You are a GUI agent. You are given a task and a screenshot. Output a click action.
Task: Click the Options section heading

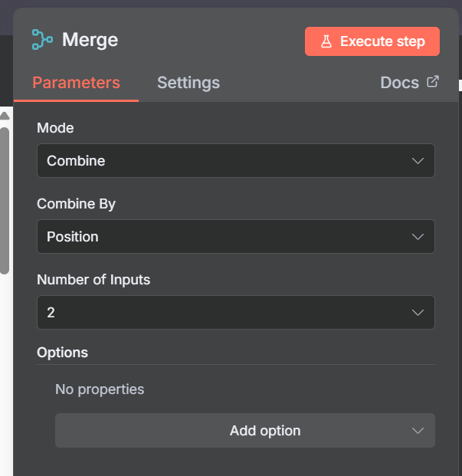pyautogui.click(x=62, y=353)
